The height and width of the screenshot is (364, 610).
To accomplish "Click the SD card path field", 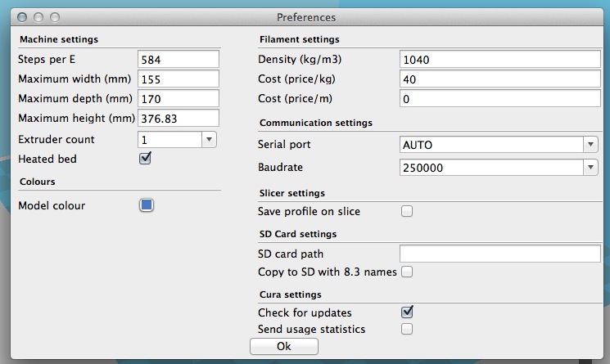I will (x=499, y=254).
